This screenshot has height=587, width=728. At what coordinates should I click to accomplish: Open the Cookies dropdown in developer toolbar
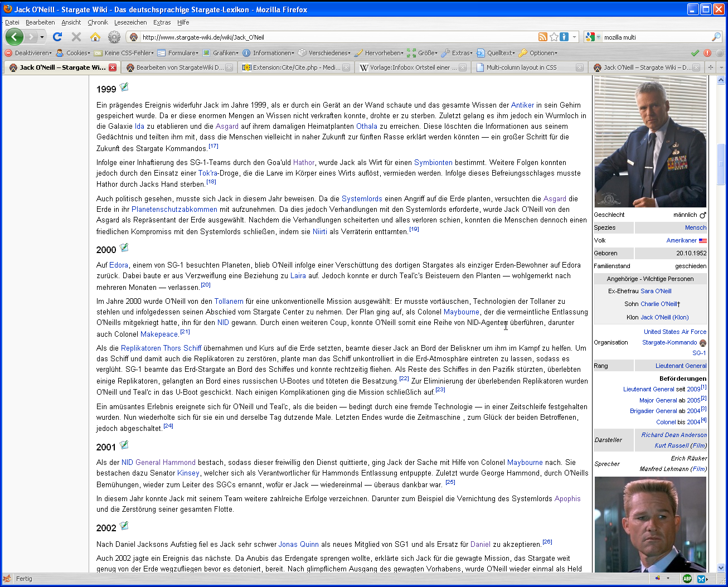[74, 53]
